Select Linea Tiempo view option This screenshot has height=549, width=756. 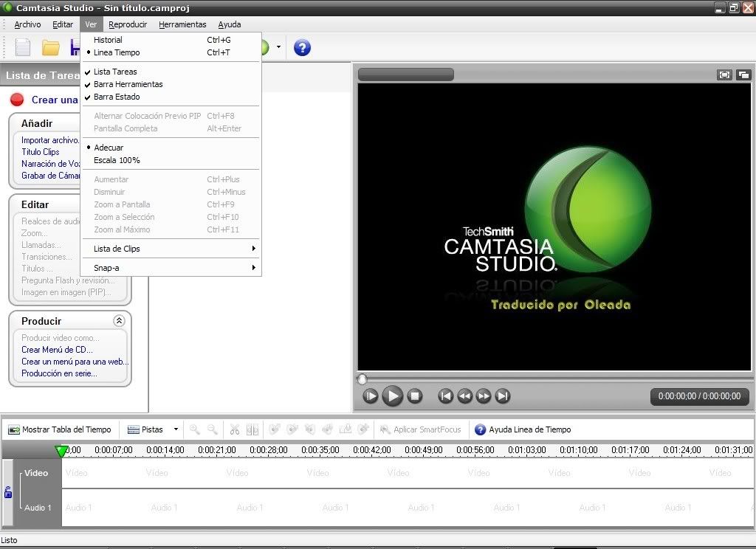click(171, 52)
